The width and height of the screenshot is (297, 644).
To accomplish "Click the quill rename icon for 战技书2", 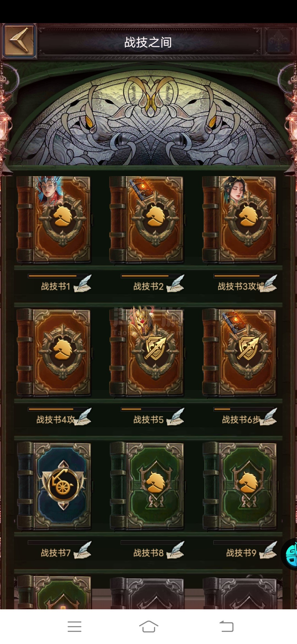I will coord(175,283).
